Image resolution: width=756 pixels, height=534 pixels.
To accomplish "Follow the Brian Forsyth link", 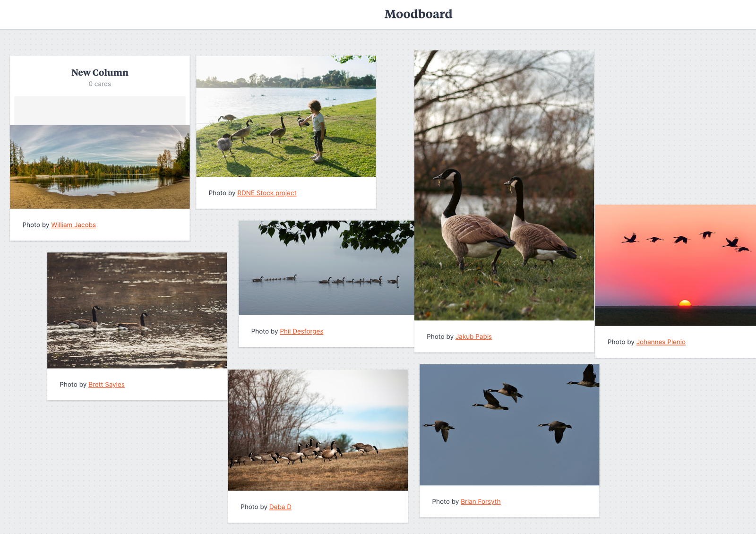I will [480, 501].
